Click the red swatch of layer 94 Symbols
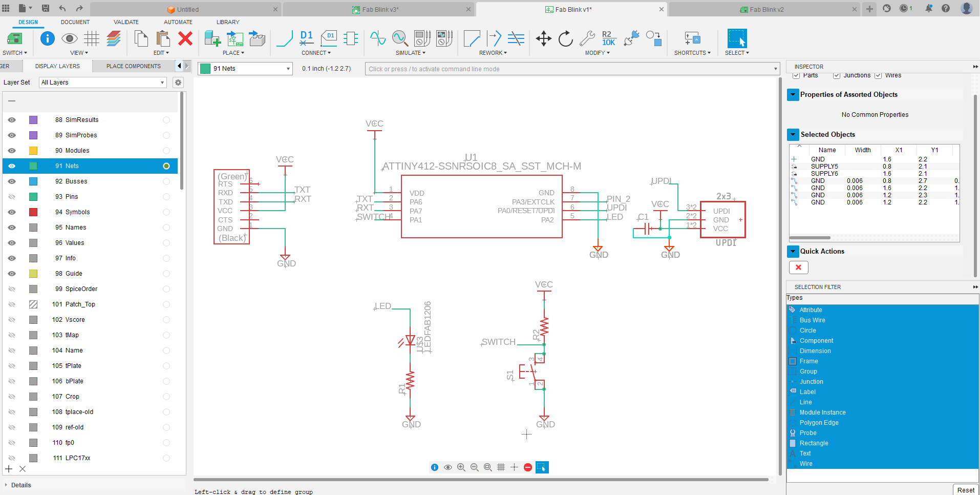980x495 pixels. pos(33,212)
